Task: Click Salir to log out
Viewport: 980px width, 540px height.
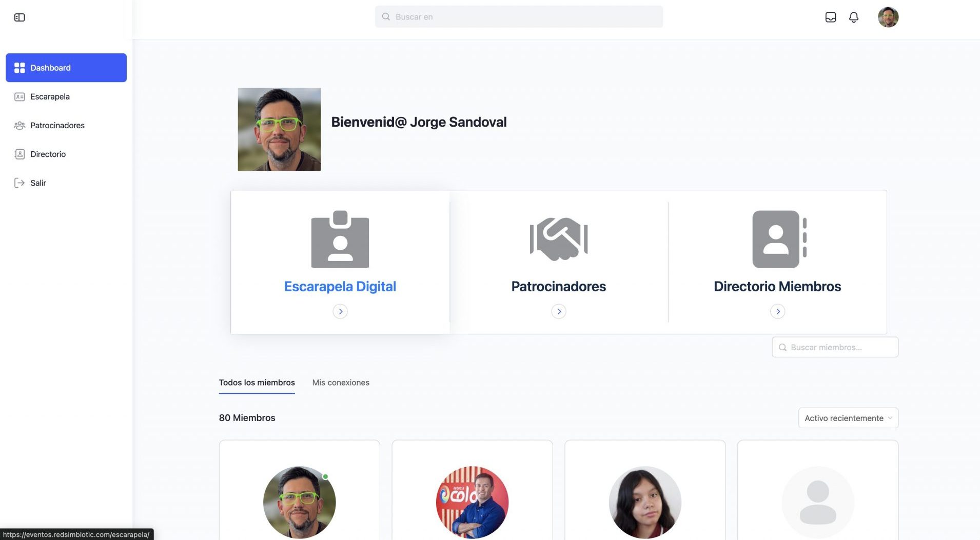Action: [38, 183]
